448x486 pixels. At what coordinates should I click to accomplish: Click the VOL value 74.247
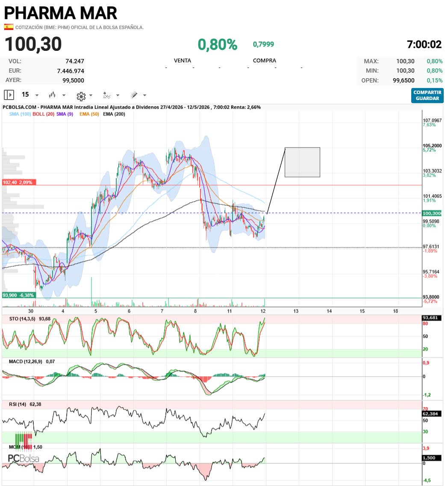75,62
